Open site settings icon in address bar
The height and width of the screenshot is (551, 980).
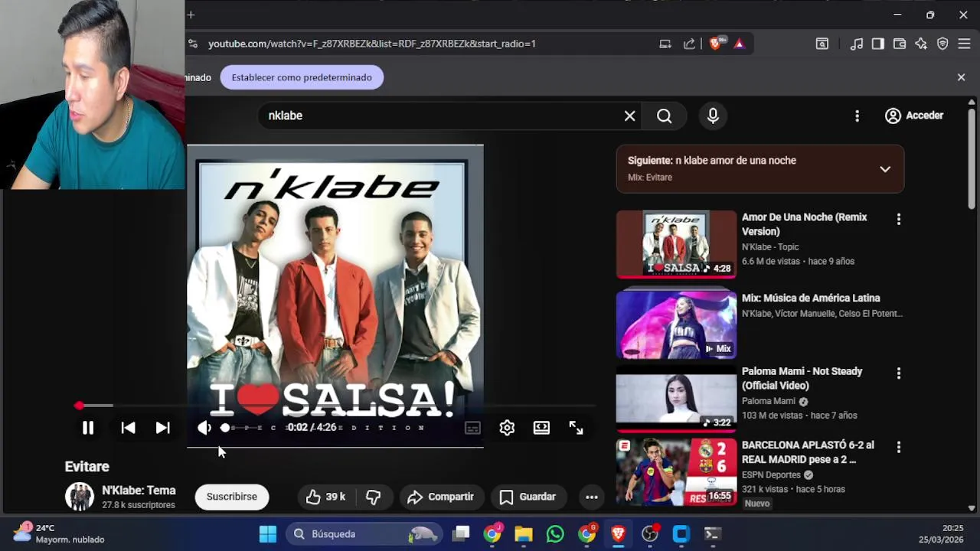[193, 44]
